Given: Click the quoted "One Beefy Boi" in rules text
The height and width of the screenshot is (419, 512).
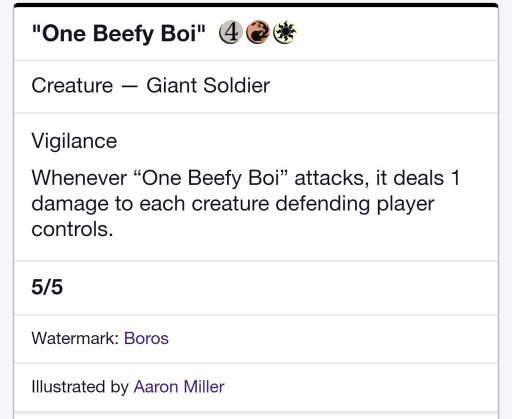Looking at the screenshot, I should pos(212,178).
